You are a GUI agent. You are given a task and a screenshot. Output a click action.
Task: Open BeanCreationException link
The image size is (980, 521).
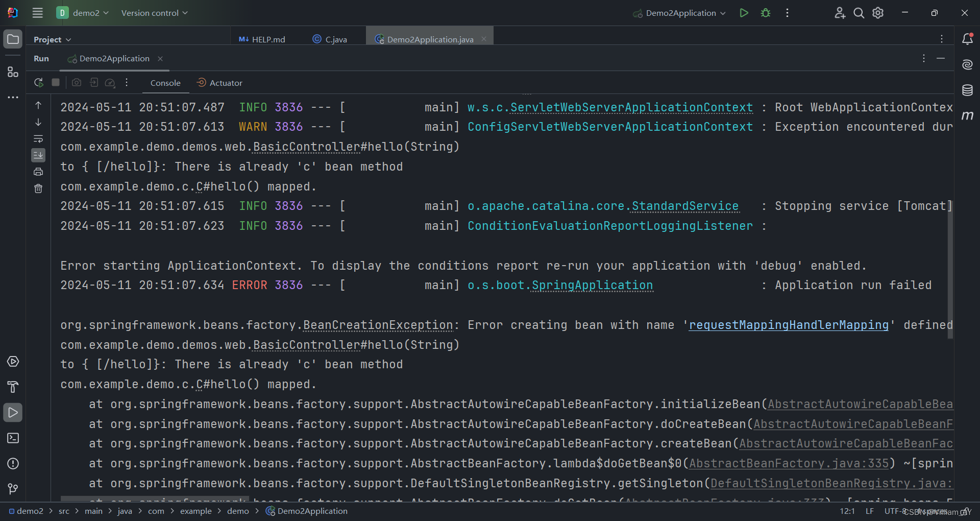pyautogui.click(x=378, y=325)
